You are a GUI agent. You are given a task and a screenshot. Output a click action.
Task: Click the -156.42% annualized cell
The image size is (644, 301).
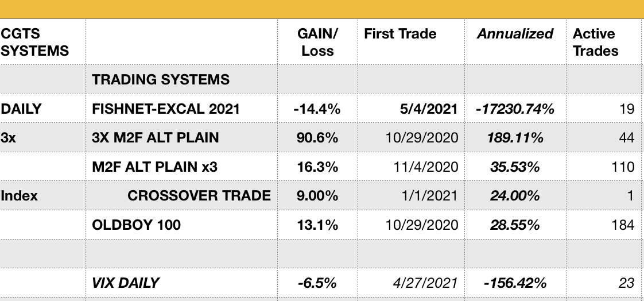tap(515, 283)
